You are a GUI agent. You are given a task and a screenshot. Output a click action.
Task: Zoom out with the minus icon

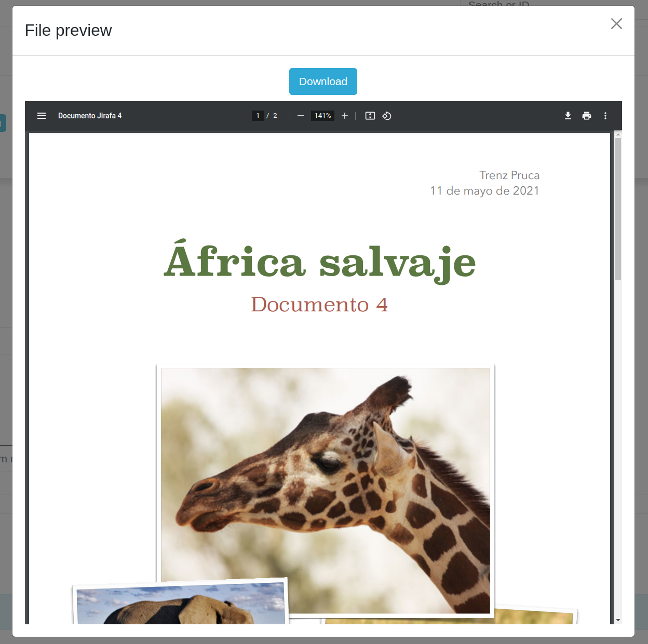[300, 116]
